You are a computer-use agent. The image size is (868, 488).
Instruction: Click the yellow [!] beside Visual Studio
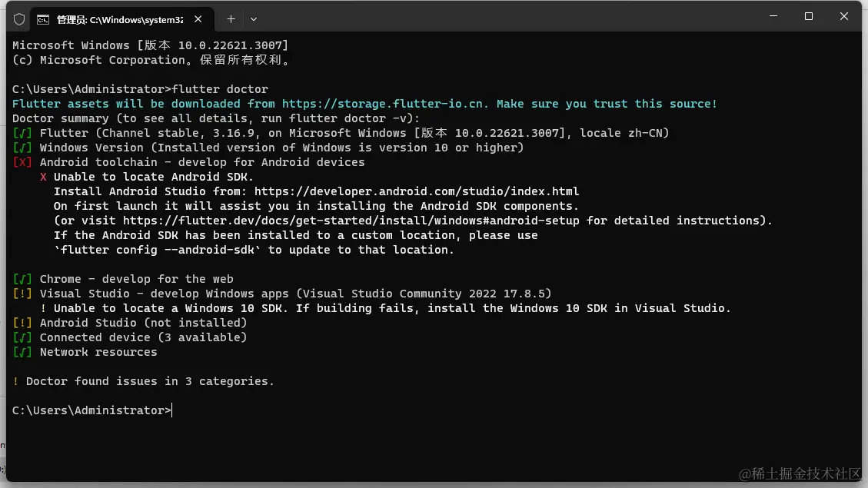[x=22, y=294]
